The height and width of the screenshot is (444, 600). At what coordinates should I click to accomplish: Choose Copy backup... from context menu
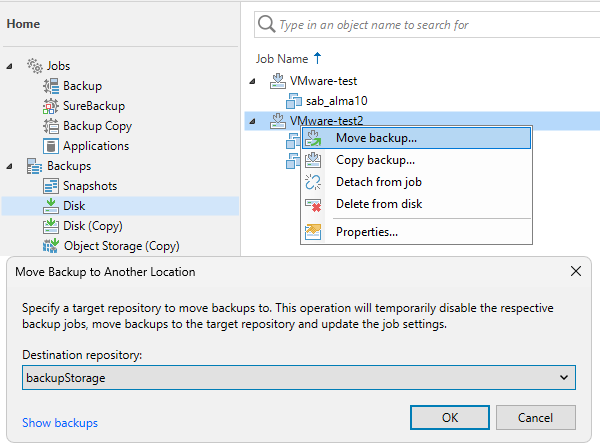(417, 160)
